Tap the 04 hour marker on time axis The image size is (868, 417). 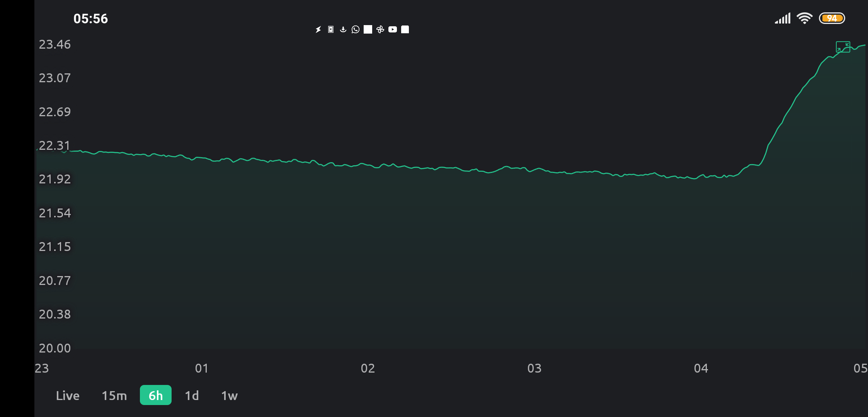pyautogui.click(x=701, y=368)
